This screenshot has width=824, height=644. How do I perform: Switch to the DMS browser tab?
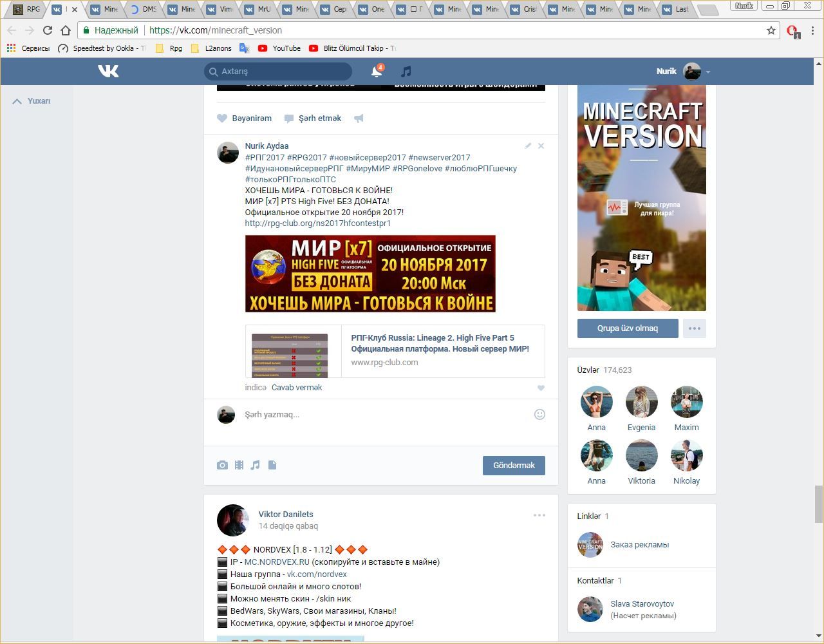144,9
